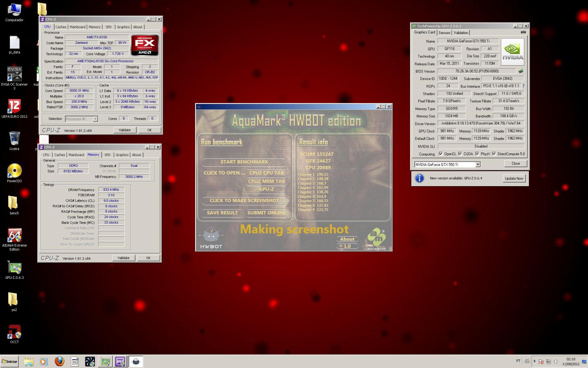Click the Core Speed 5000.31 MHz field
The width and height of the screenshot is (588, 368).
(79, 90)
